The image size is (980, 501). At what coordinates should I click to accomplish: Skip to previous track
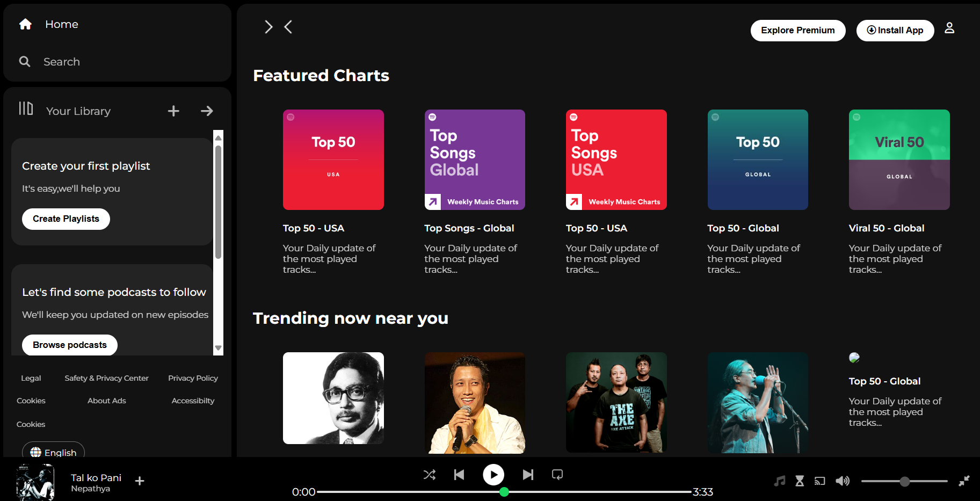click(459, 475)
